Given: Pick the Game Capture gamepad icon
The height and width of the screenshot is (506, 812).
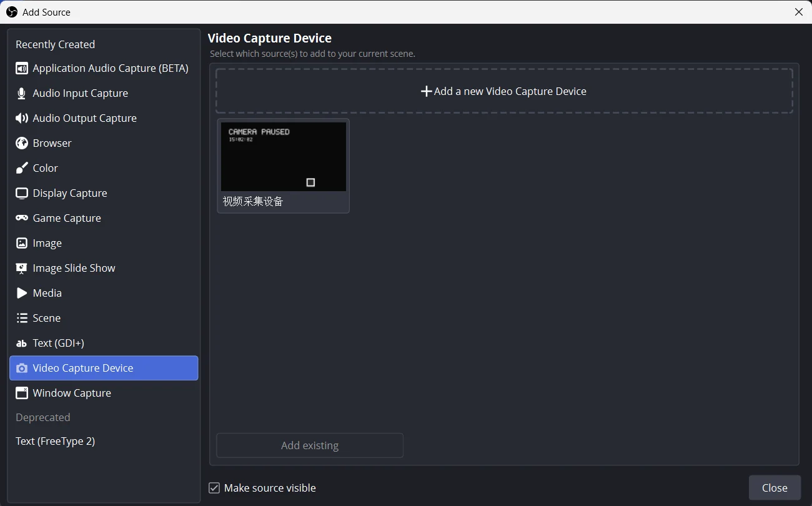Looking at the screenshot, I should pyautogui.click(x=22, y=218).
